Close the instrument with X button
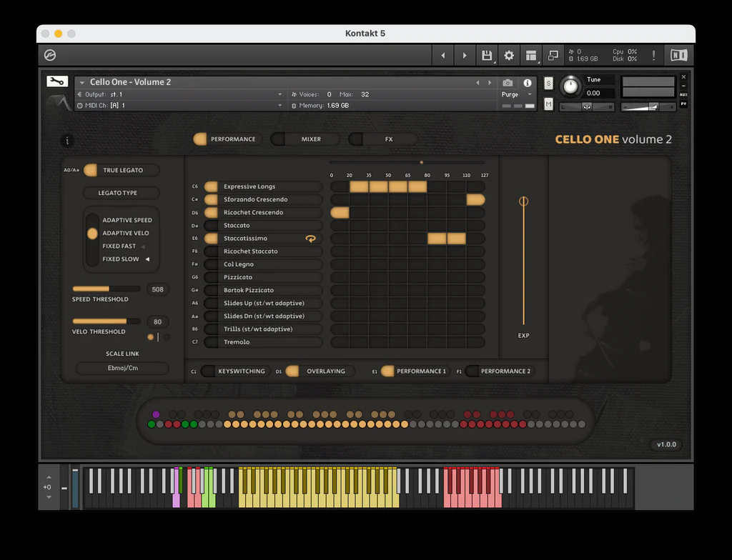 coord(683,77)
